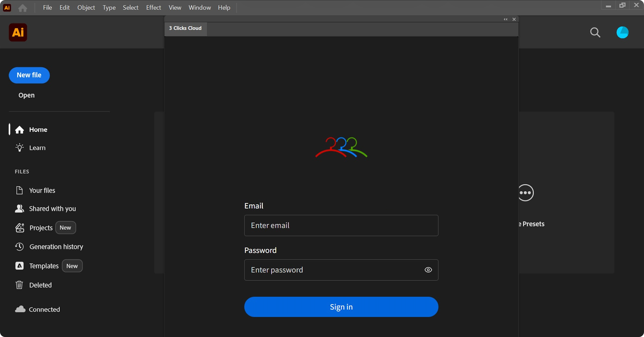Select the 3 Clicks Cloud tab
The width and height of the screenshot is (644, 337).
pos(185,28)
